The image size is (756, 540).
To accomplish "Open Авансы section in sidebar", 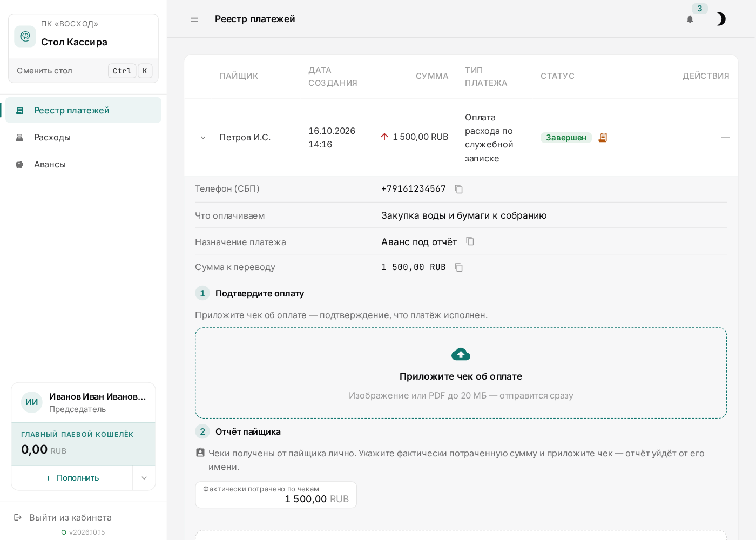I will pyautogui.click(x=83, y=164).
